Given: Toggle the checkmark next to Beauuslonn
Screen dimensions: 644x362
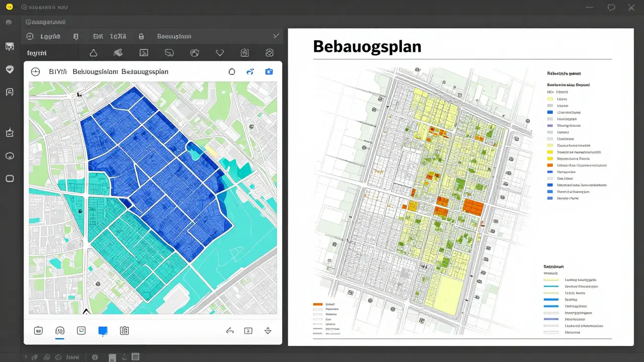Looking at the screenshot, I should (275, 36).
